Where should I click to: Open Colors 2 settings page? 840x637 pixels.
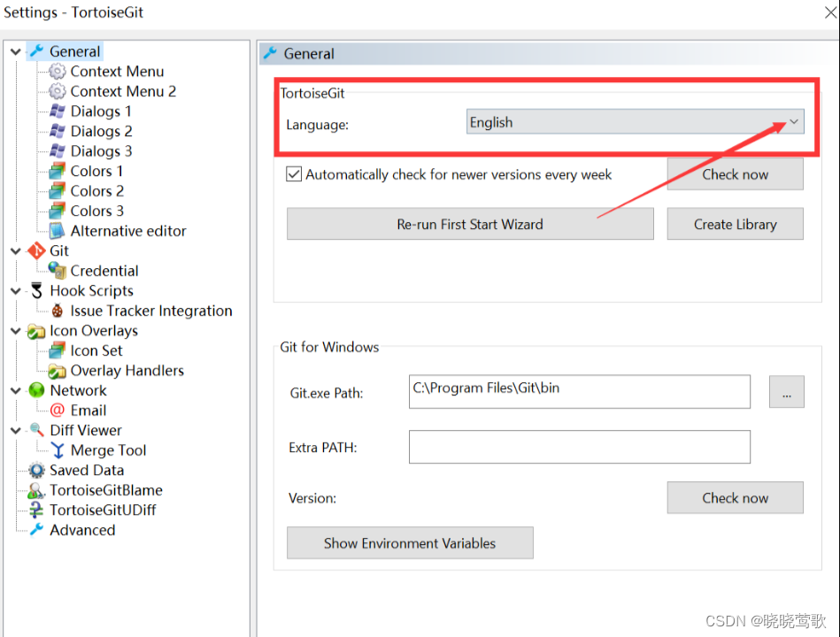pyautogui.click(x=97, y=191)
